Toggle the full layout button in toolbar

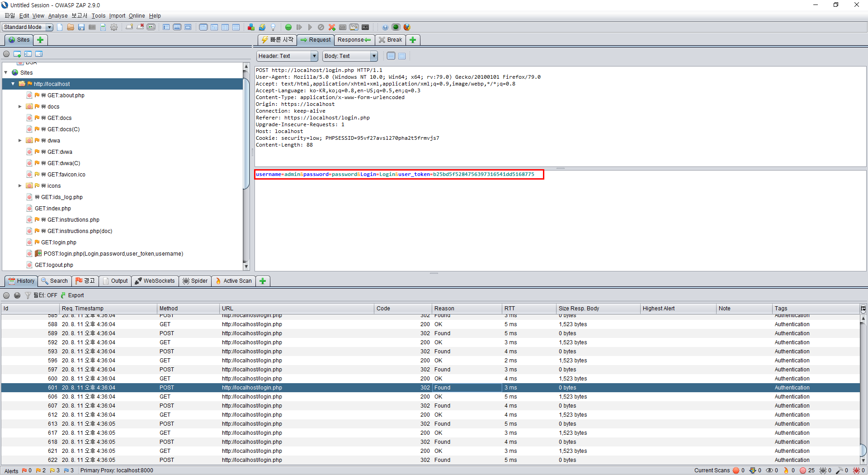188,27
